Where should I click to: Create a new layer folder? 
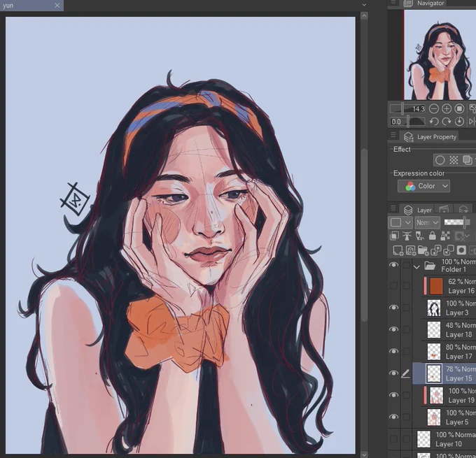(423, 250)
